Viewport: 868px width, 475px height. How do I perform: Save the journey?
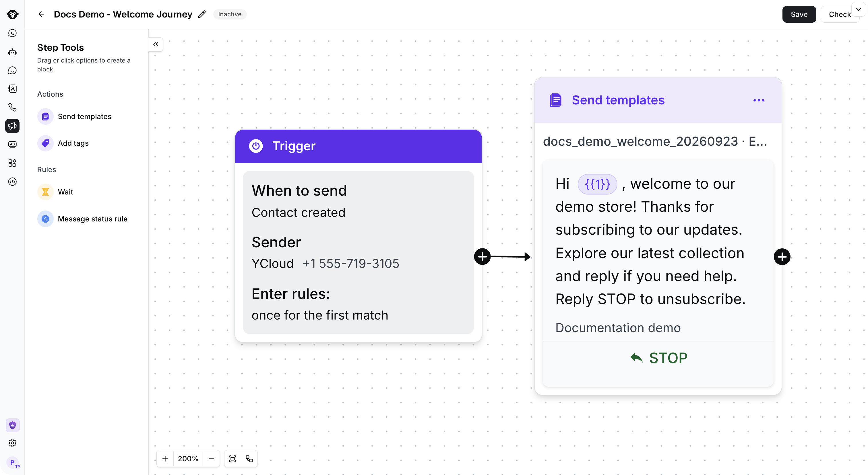pos(799,14)
